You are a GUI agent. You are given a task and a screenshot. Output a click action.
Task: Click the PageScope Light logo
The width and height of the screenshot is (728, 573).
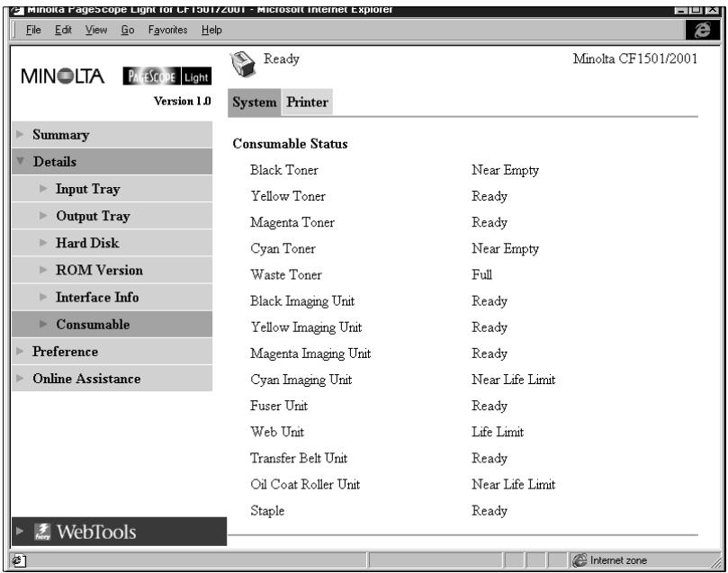pyautogui.click(x=166, y=76)
